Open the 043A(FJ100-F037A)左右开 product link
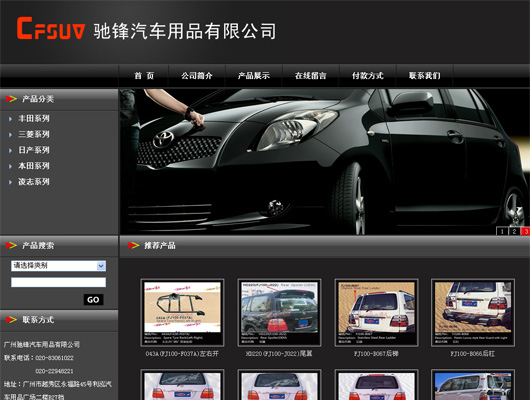530x400 pixels. tap(182, 354)
